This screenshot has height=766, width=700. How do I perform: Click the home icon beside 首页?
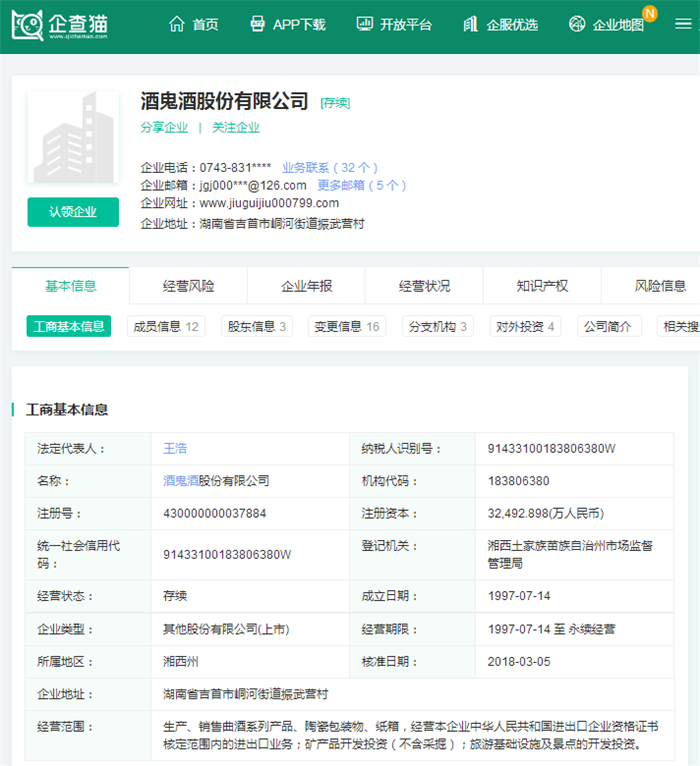[x=177, y=24]
